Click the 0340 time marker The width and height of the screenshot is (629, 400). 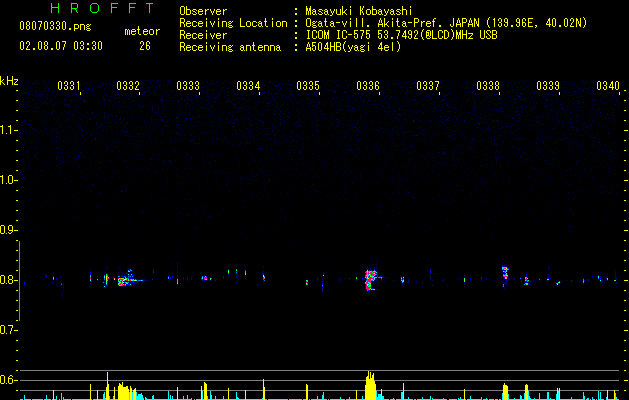point(608,85)
